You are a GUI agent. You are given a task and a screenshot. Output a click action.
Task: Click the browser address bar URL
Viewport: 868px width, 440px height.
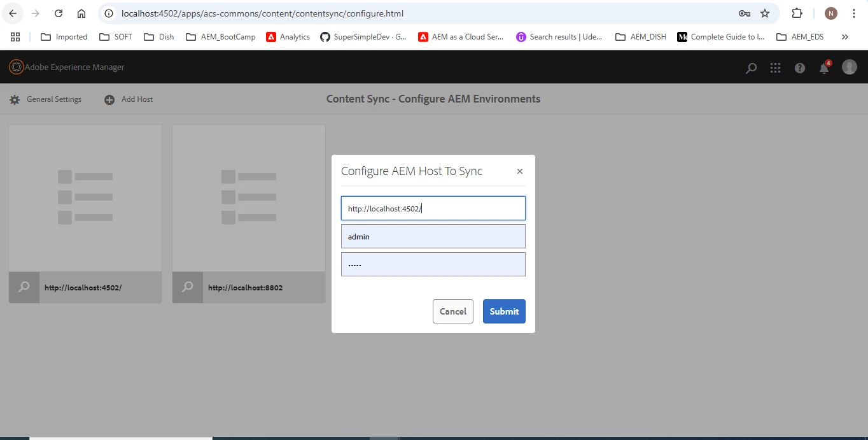(x=262, y=13)
